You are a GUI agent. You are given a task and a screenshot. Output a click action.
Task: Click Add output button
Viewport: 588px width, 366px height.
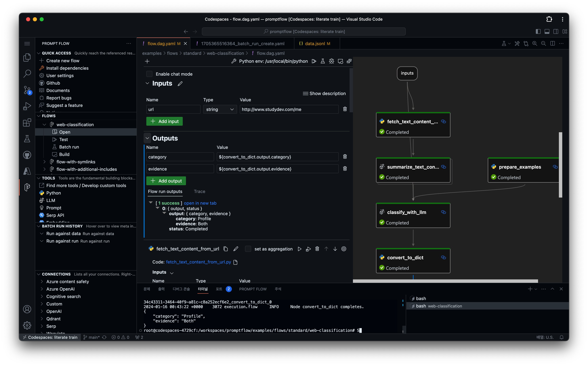(166, 181)
